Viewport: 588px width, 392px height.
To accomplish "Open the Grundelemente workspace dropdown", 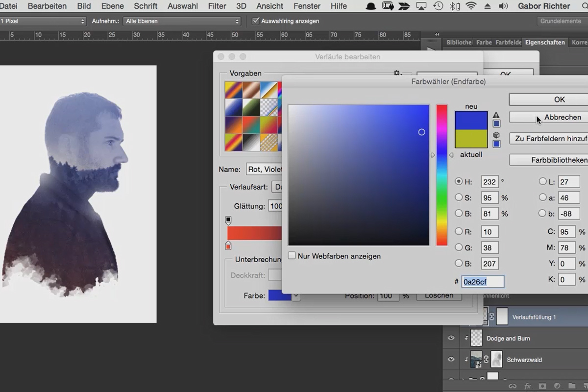I will tap(561, 21).
